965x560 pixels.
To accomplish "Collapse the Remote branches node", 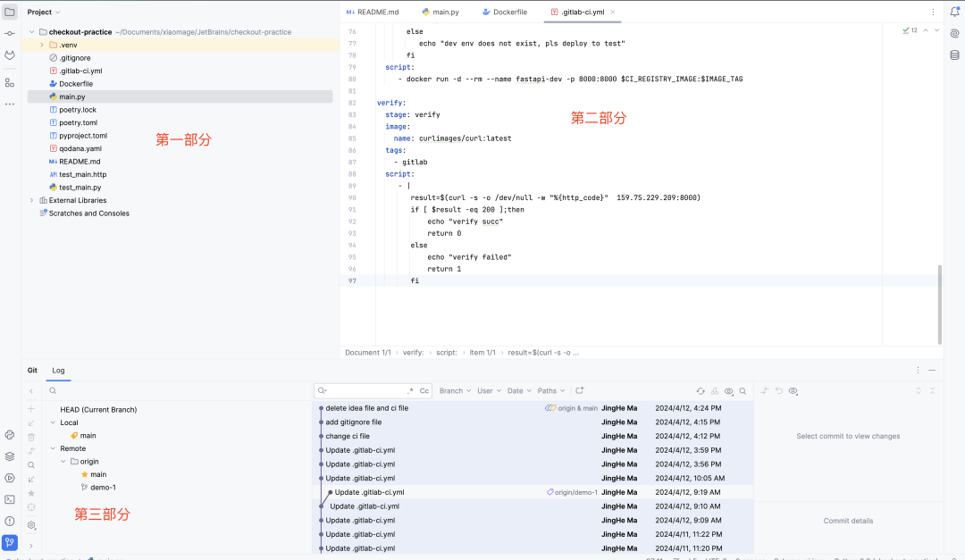I will pyautogui.click(x=53, y=448).
